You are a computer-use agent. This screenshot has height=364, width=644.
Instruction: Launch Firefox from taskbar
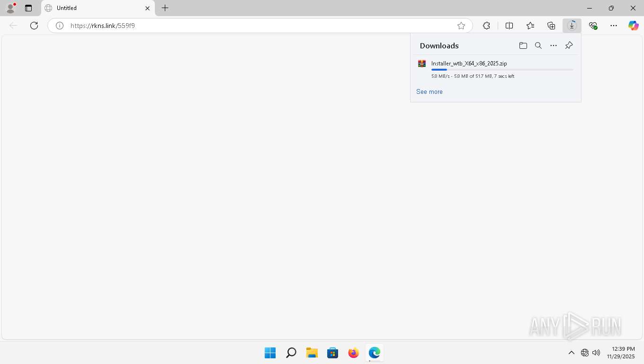click(354, 353)
